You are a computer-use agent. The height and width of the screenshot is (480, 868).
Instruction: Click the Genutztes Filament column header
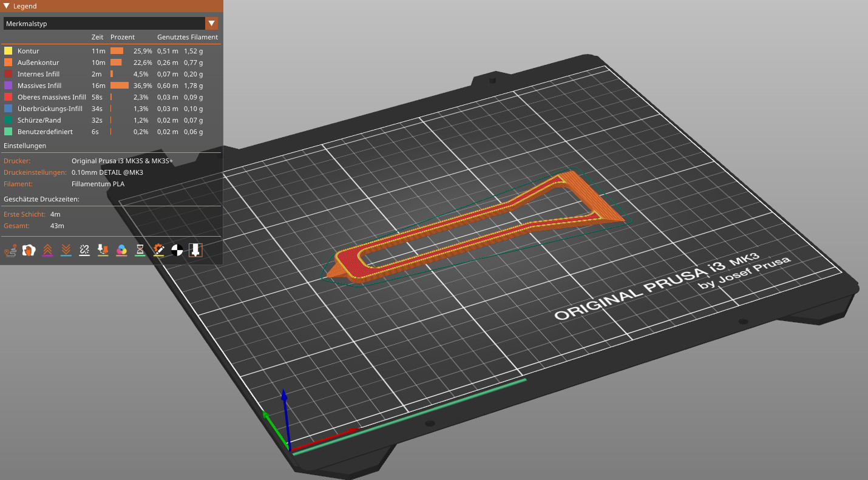pyautogui.click(x=188, y=38)
